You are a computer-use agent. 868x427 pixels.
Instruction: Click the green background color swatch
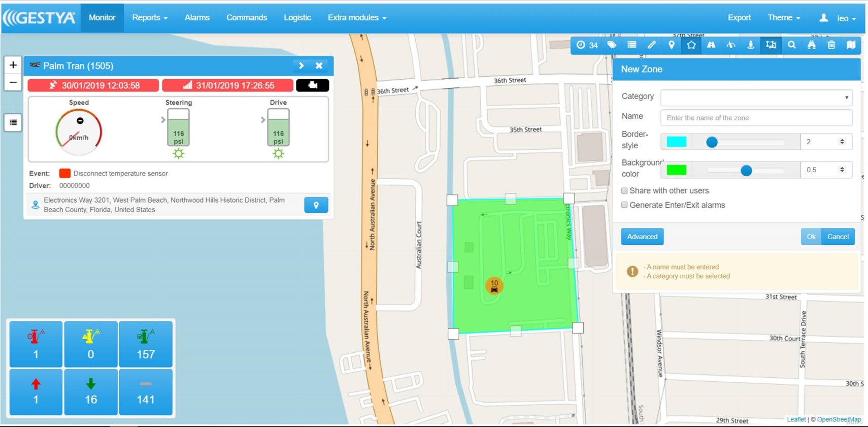point(676,170)
